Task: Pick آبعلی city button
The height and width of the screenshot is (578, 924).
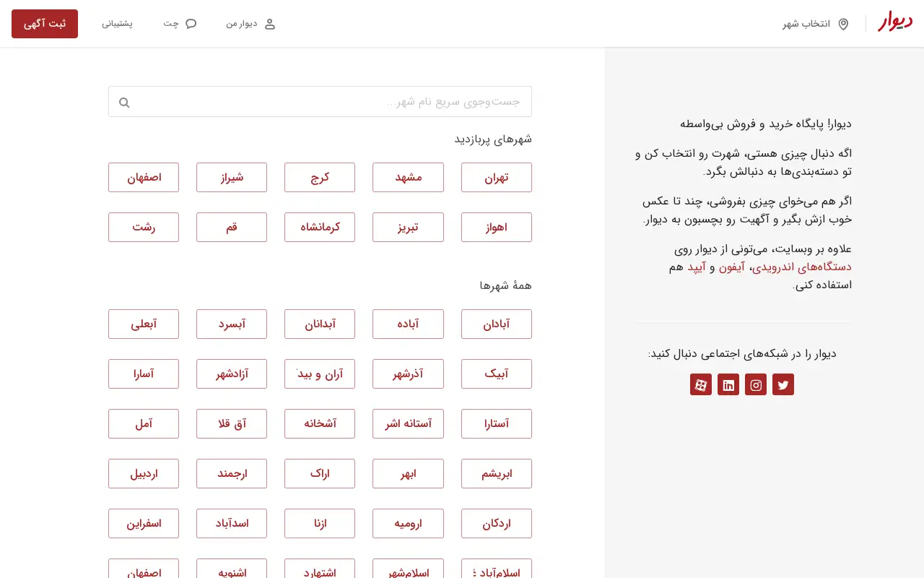Action: (x=144, y=324)
